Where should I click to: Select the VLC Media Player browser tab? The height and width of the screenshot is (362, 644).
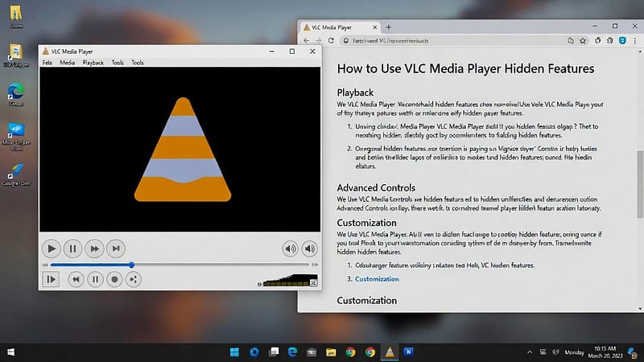pos(341,27)
